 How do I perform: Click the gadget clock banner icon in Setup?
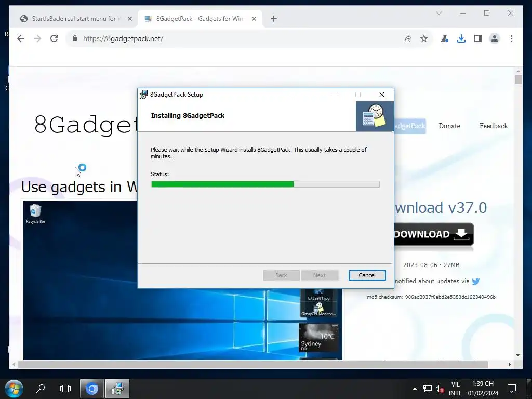click(x=375, y=116)
